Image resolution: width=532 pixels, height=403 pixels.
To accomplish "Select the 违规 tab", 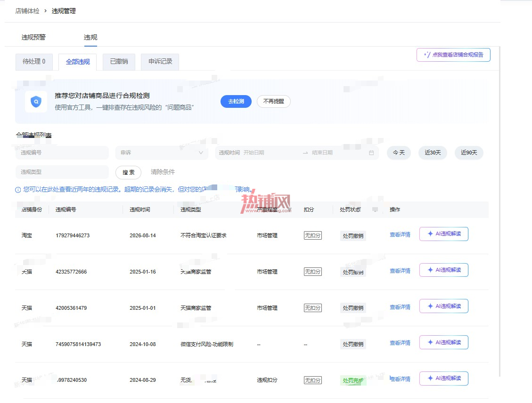I will (90, 37).
